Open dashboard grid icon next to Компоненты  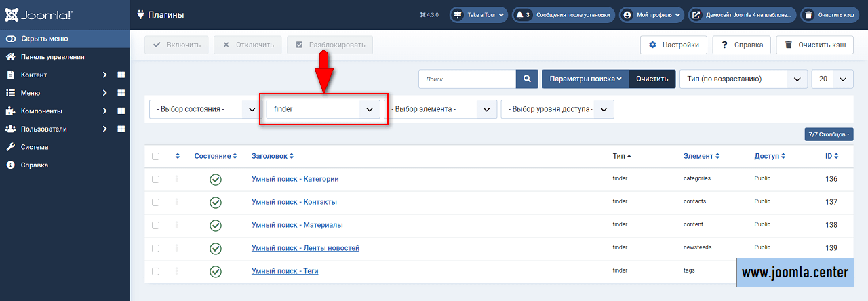coord(121,111)
